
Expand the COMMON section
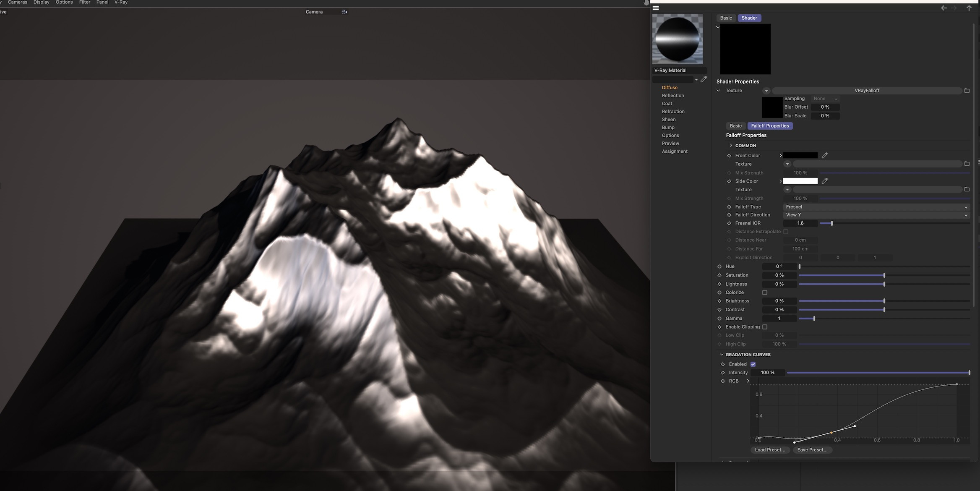tap(731, 146)
